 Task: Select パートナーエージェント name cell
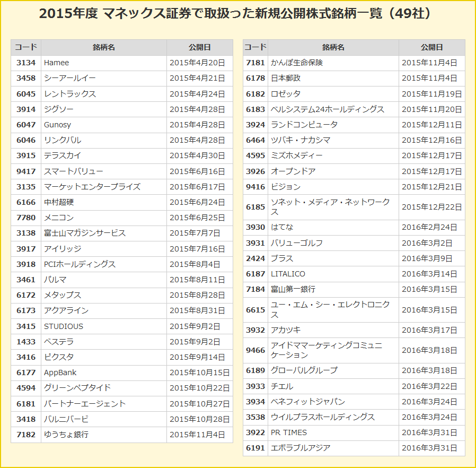tap(104, 404)
